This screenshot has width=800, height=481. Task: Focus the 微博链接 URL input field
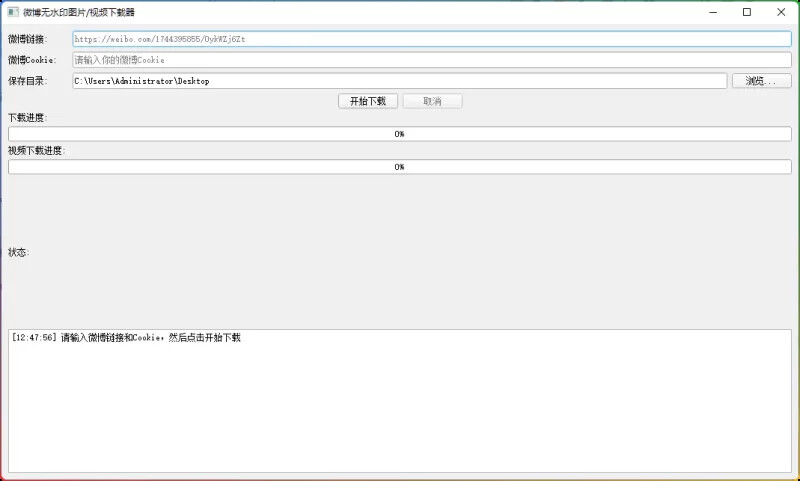[x=432, y=39]
